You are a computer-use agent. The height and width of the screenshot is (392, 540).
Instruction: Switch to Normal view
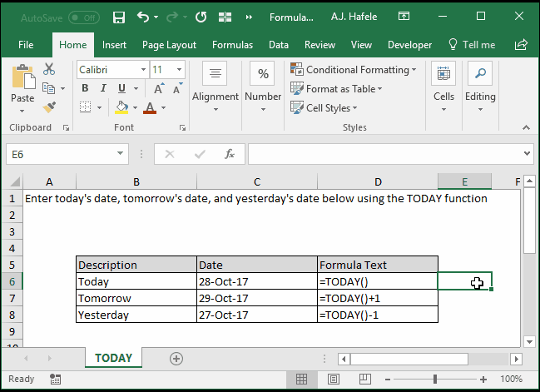[x=301, y=380]
